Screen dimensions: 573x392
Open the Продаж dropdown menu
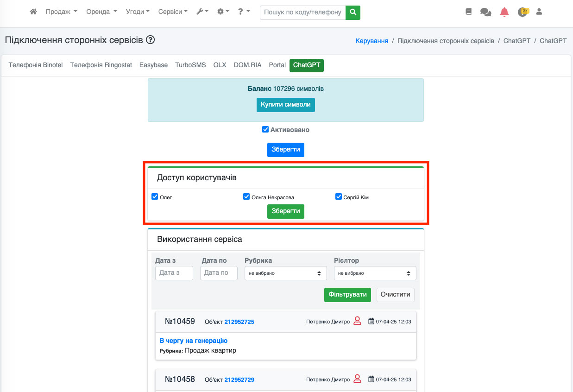tap(61, 12)
